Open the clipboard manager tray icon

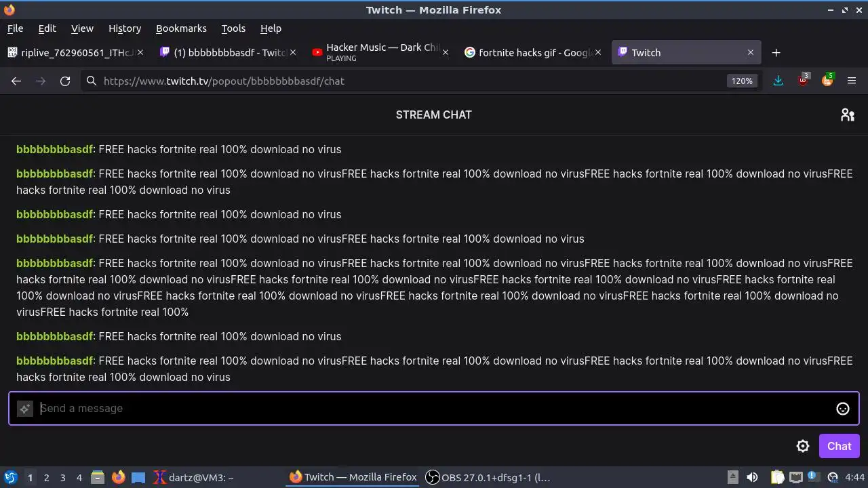778,477
